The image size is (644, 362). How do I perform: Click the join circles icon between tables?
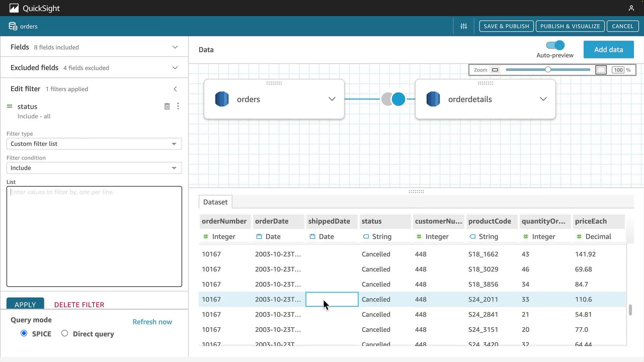393,99
